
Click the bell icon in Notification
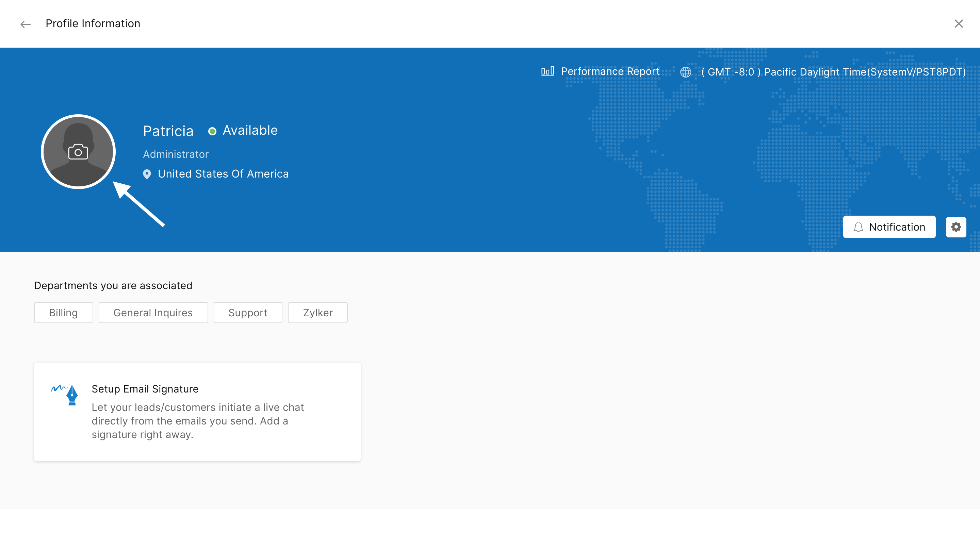(858, 227)
